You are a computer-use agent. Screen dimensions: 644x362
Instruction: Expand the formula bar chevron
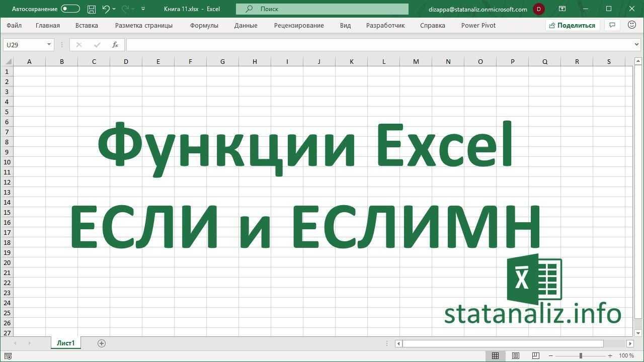coord(636,45)
